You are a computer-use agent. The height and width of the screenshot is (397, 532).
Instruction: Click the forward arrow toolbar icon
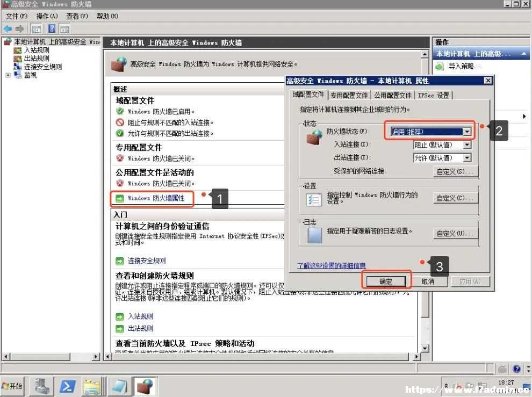point(20,29)
